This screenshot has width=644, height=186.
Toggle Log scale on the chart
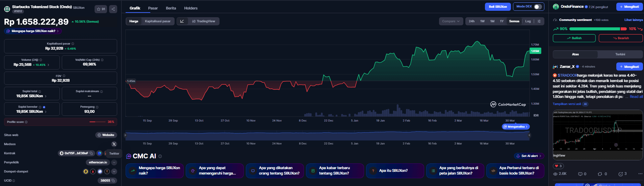tap(528, 21)
